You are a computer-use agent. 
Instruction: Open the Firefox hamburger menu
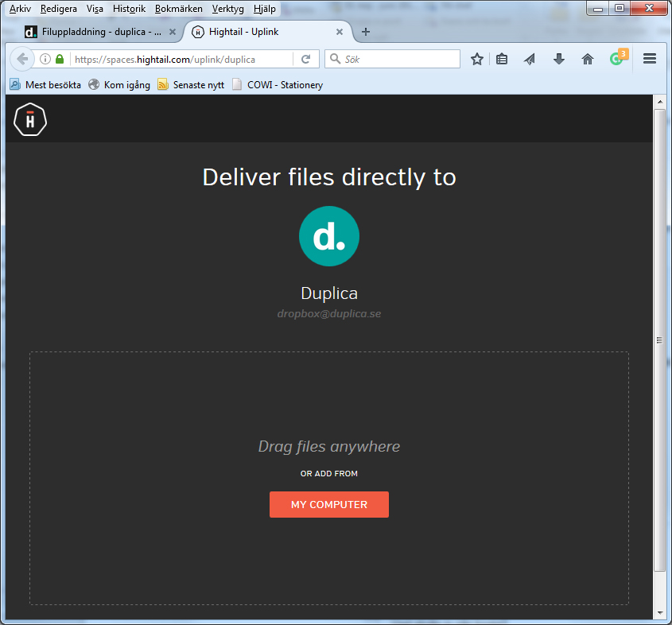point(650,59)
